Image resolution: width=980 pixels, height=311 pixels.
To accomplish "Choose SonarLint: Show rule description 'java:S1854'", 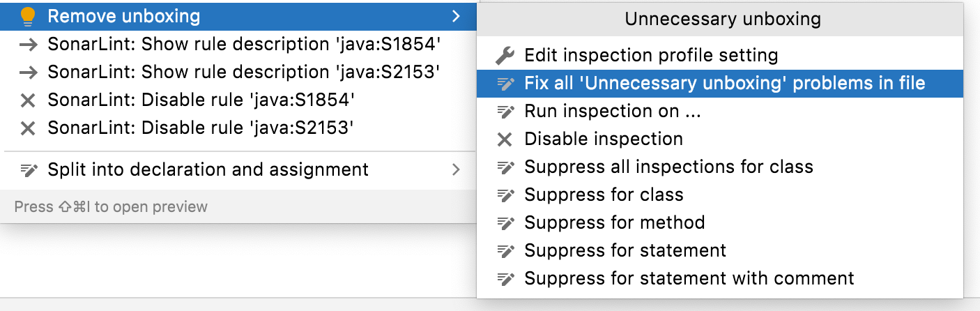I will pos(238,45).
